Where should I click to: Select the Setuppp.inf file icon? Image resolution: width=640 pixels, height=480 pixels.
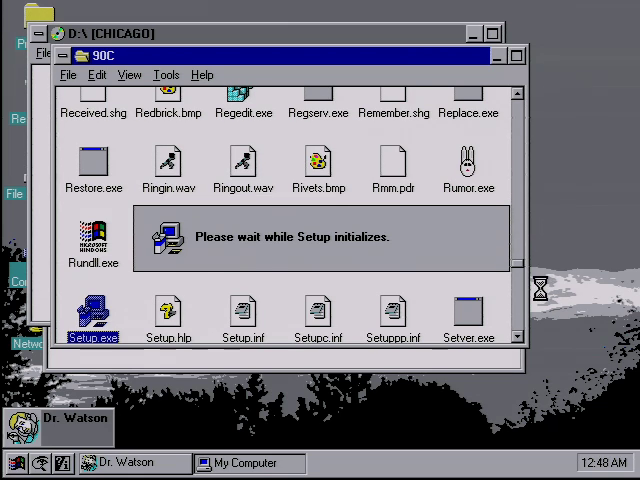393,311
